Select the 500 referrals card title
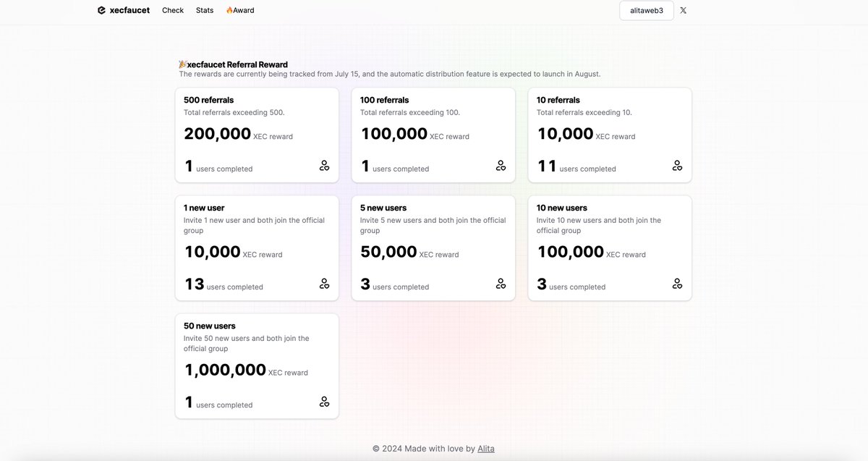The width and height of the screenshot is (868, 461). [209, 100]
